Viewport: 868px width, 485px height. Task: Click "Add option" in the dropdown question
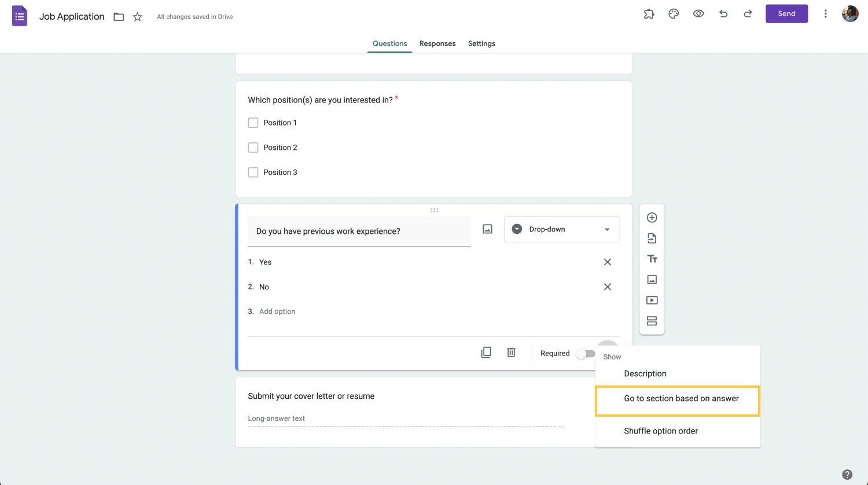(x=277, y=311)
